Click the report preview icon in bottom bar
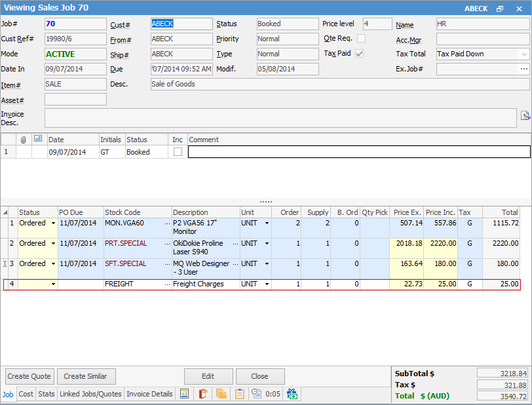This screenshot has height=405, width=532. tap(185, 394)
